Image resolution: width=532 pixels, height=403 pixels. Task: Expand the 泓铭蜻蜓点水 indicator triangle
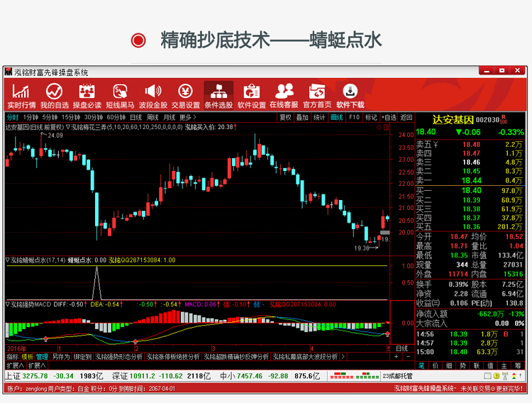point(8,260)
